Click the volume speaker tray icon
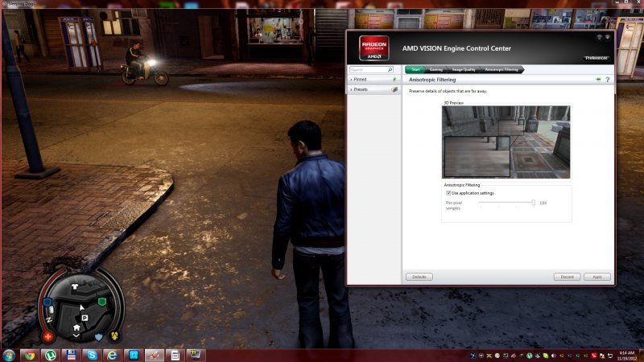Screen dimensions: 644x362 pos(554,356)
